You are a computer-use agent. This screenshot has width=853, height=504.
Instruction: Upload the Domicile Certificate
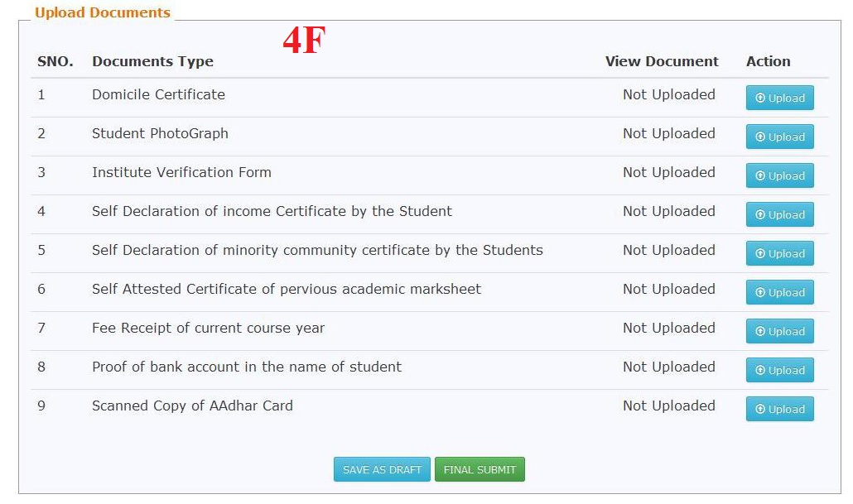pos(779,98)
